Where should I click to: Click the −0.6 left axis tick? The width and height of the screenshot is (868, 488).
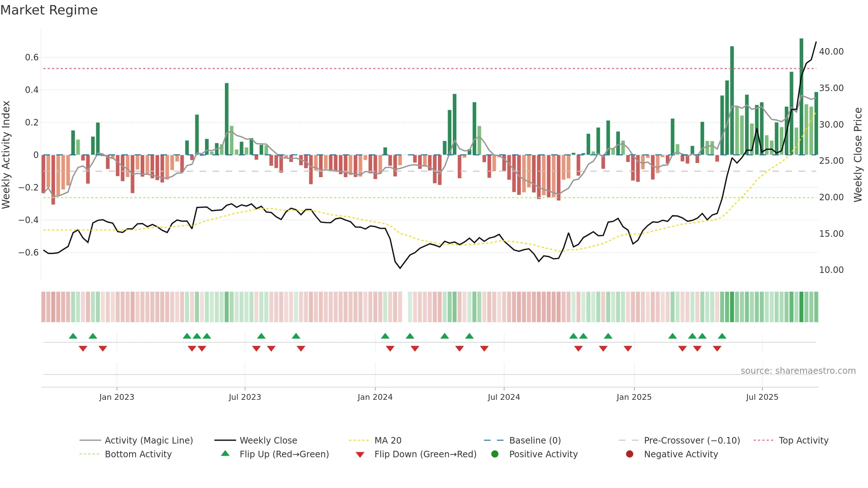pos(29,252)
